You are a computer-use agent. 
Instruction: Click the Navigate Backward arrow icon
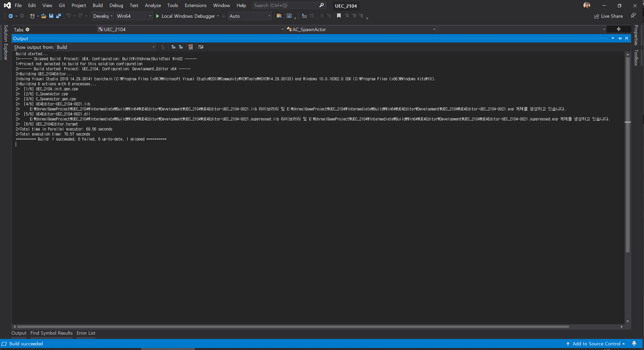(x=11, y=16)
